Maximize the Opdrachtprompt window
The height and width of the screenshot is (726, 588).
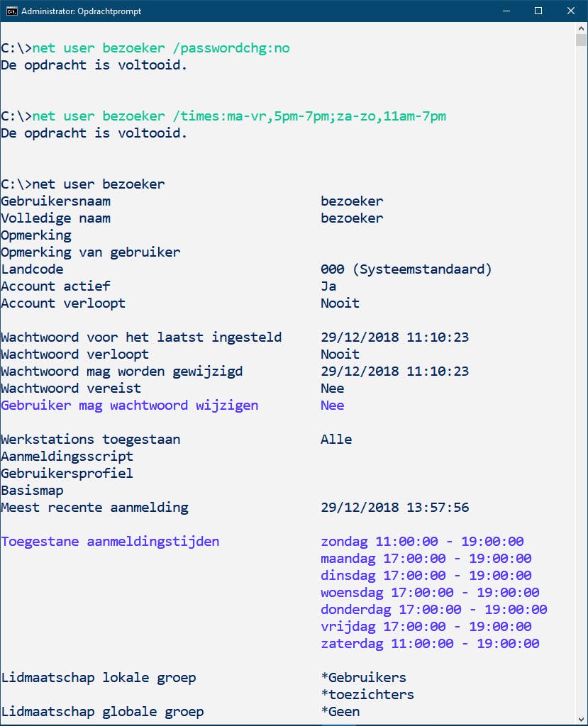(x=538, y=11)
